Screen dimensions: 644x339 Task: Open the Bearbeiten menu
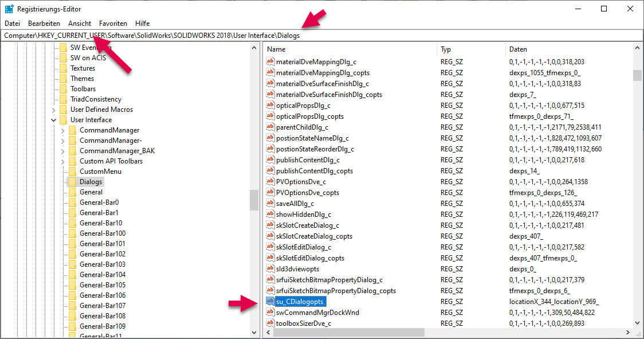point(44,24)
